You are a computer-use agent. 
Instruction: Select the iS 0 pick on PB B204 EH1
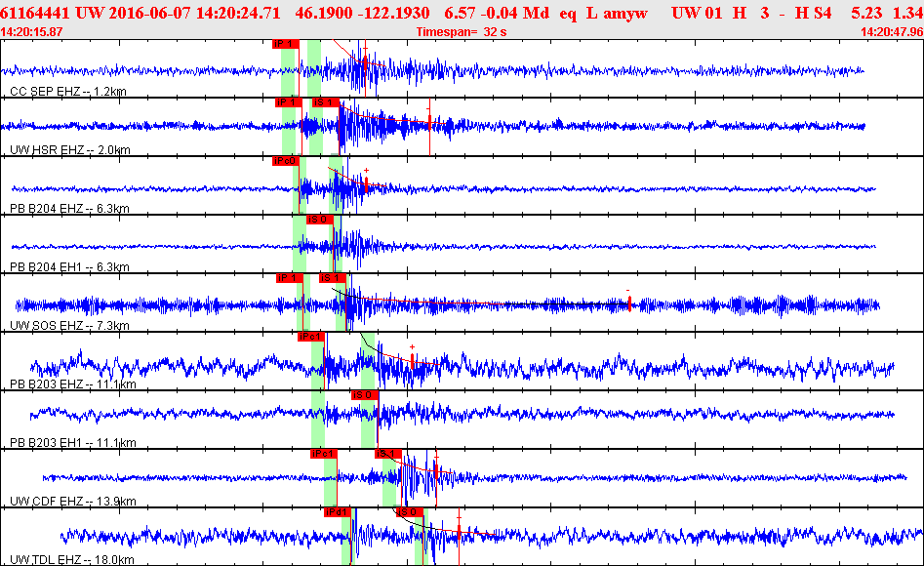(x=319, y=220)
